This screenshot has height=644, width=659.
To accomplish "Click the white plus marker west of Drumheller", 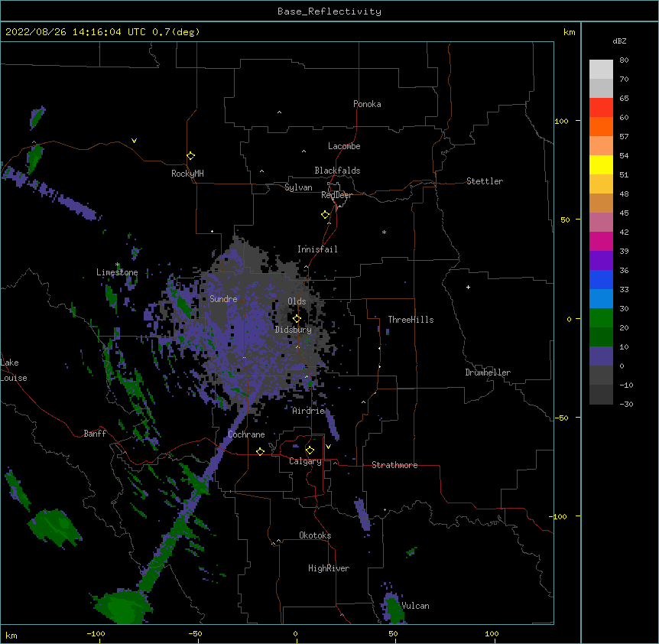I will point(468,287).
